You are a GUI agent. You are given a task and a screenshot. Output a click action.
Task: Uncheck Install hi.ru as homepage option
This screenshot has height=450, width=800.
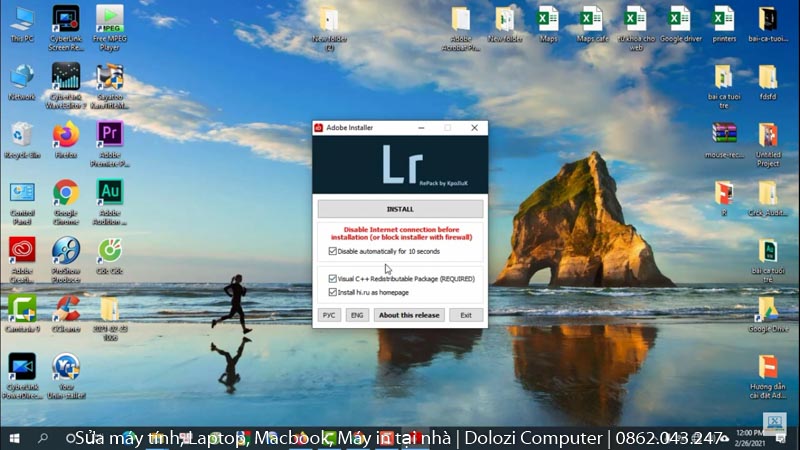click(333, 292)
